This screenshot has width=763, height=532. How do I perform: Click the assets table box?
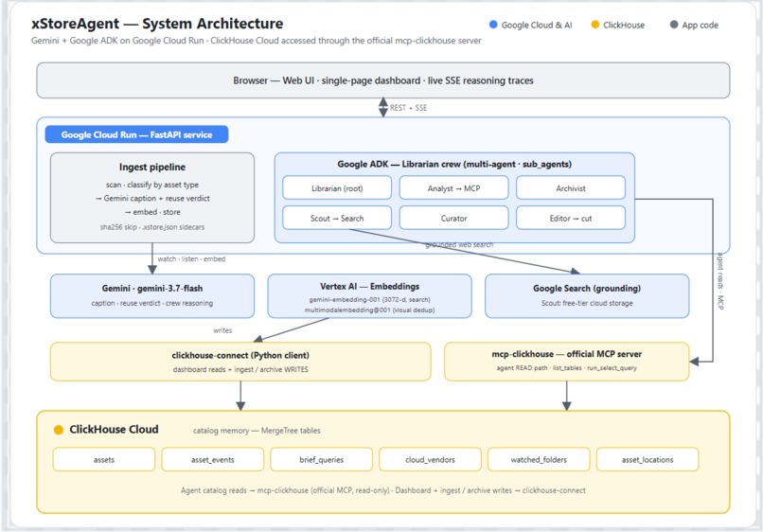(x=103, y=459)
